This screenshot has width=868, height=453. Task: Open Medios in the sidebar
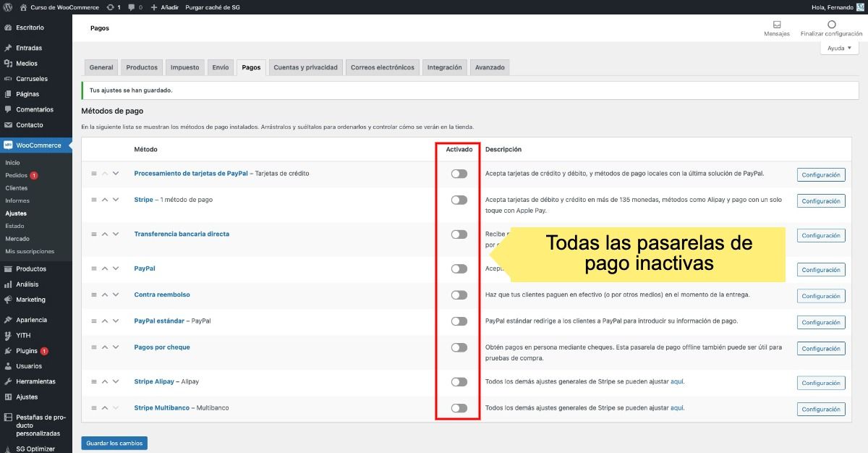26,64
